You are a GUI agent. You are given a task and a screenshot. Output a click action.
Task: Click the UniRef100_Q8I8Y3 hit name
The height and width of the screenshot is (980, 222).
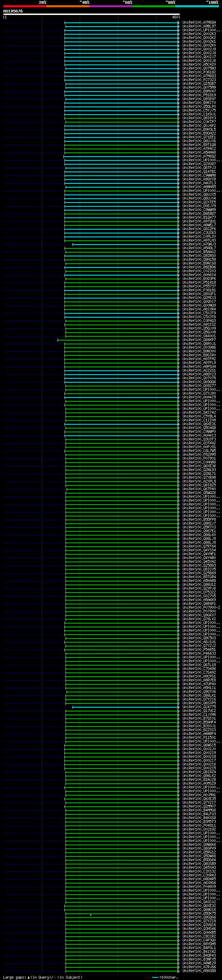(199, 118)
